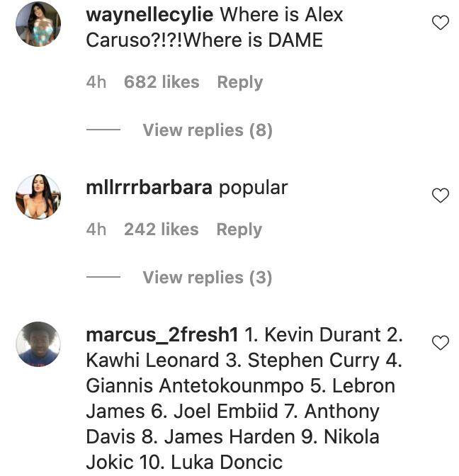
Task: Select the "popular" comment text
Action: pos(253,188)
